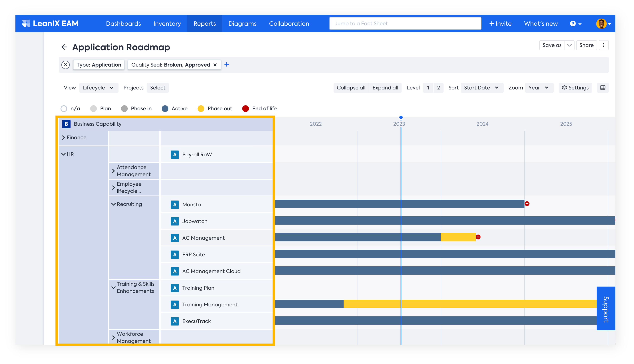This screenshot has width=634, height=364.
Task: Collapse Training & Skills Enhancements group
Action: pyautogui.click(x=113, y=287)
